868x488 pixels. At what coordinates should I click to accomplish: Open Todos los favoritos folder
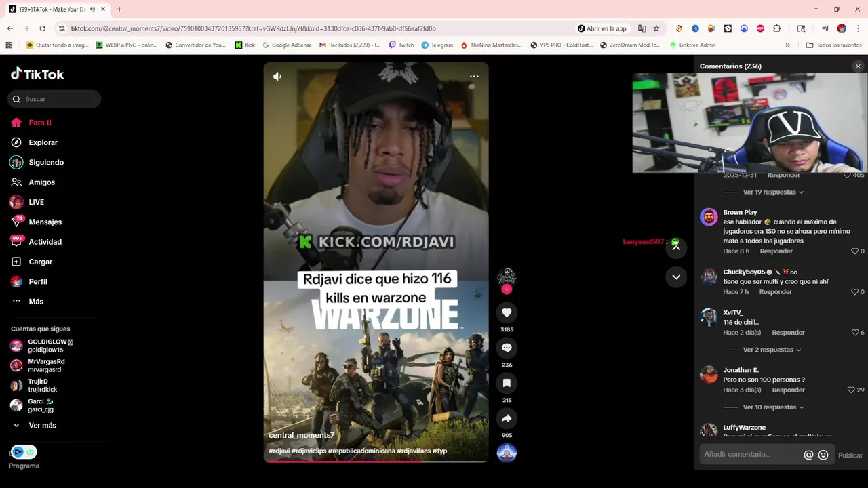(x=834, y=45)
